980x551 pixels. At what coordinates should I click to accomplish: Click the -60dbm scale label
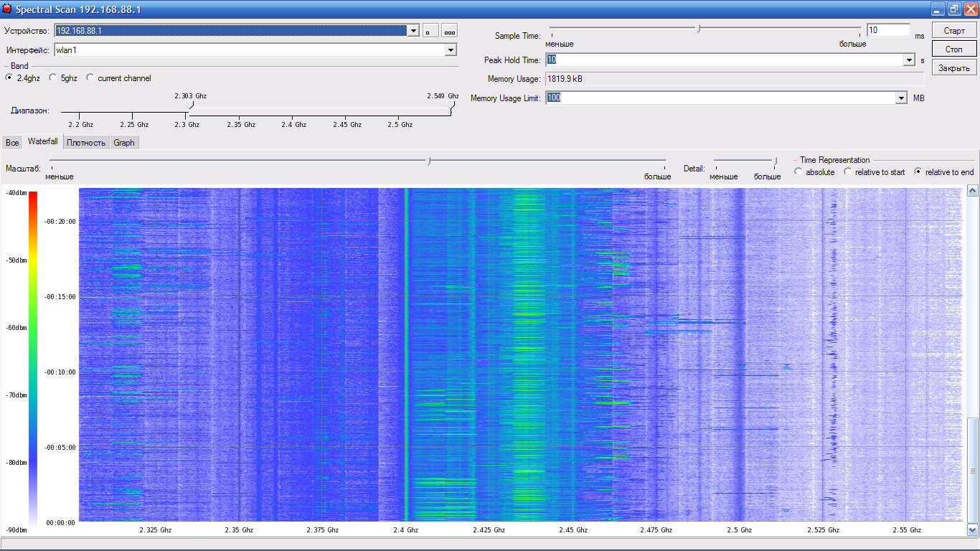pyautogui.click(x=15, y=327)
